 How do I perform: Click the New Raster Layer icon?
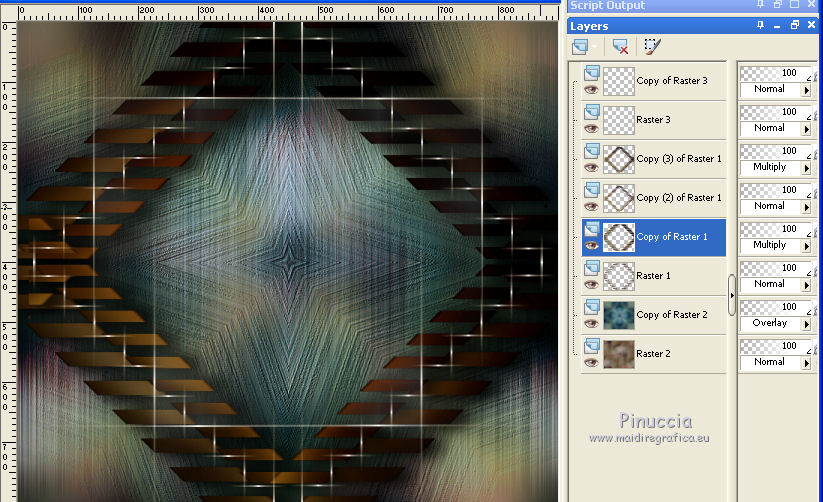point(580,47)
